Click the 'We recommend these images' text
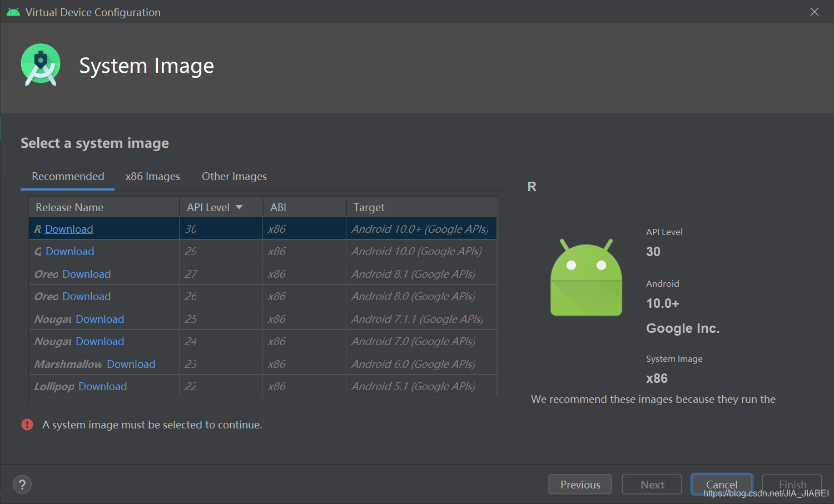This screenshot has height=504, width=834. pos(653,399)
